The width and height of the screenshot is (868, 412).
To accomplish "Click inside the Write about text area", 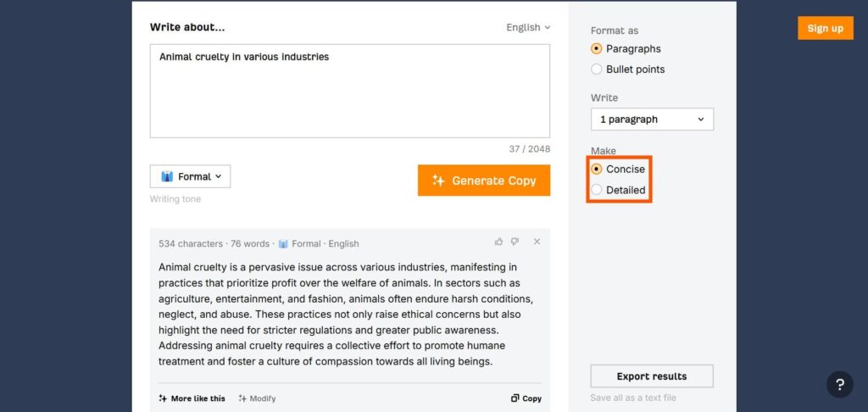I will click(350, 92).
